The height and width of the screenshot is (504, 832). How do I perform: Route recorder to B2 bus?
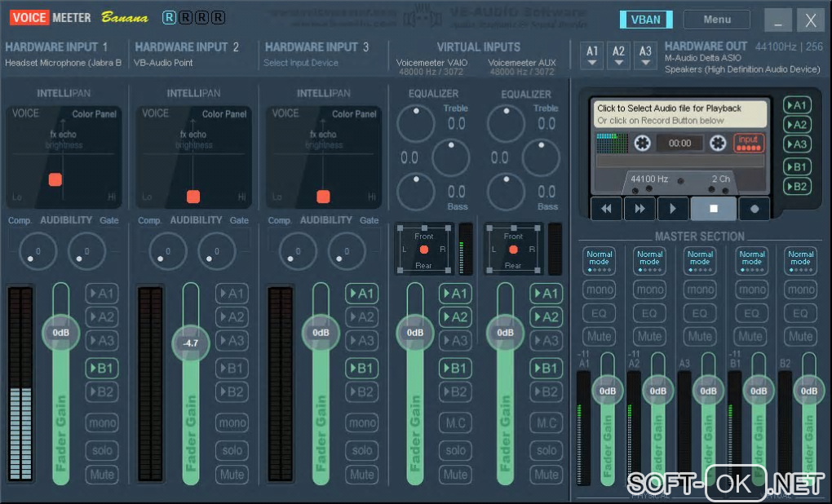(x=796, y=186)
